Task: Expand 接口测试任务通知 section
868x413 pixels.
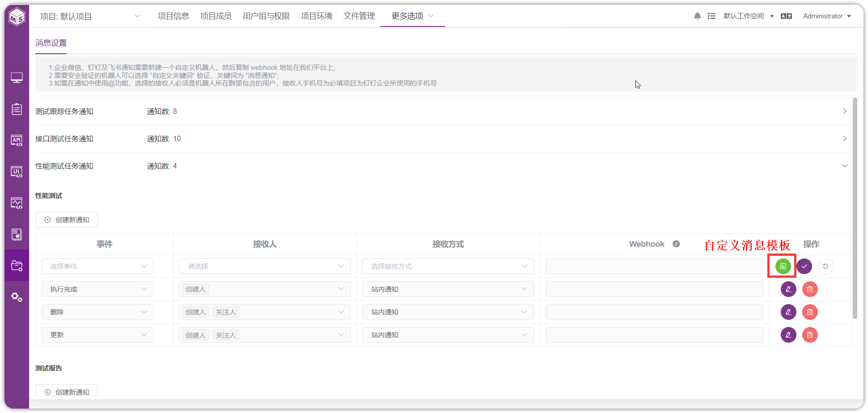Action: click(845, 138)
